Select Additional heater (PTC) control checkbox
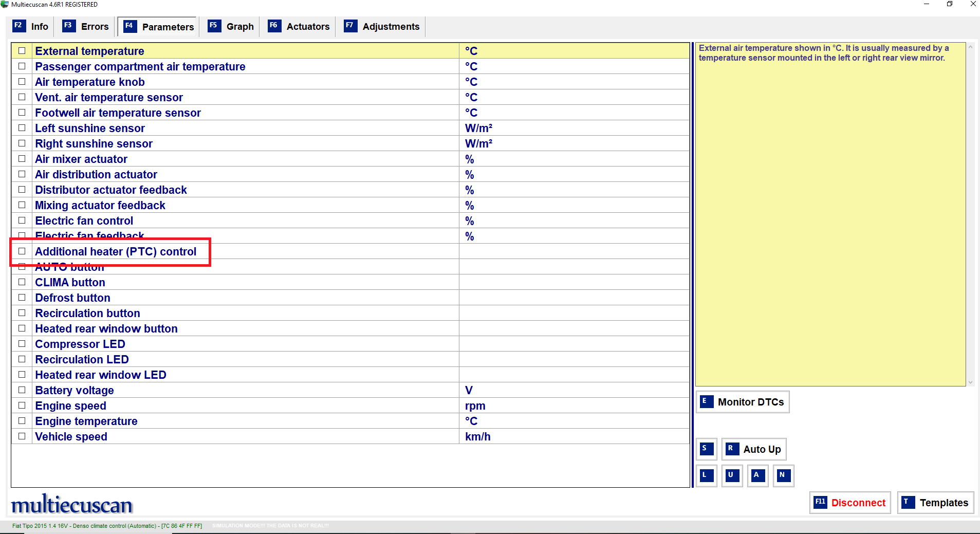This screenshot has width=980, height=534. tap(22, 251)
